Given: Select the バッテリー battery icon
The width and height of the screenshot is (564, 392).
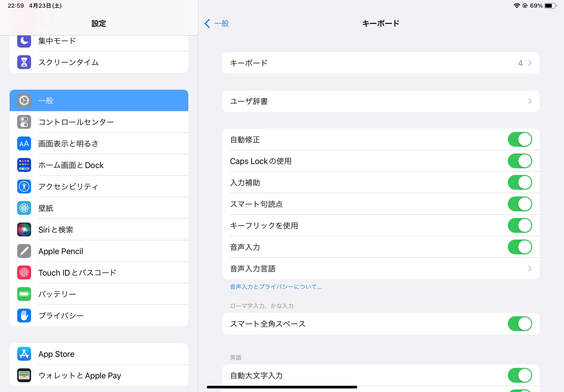Looking at the screenshot, I should (x=24, y=294).
